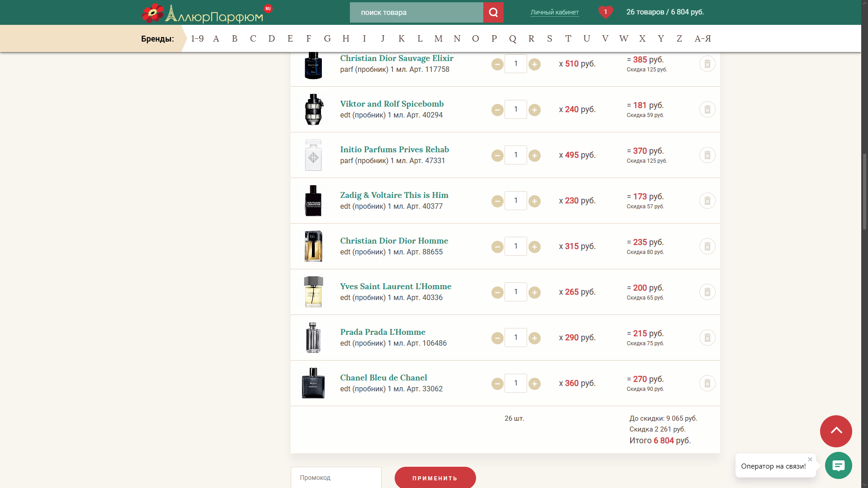Viewport: 868px width, 488px height.
Task: Click the Chanel Bleu bottle thumbnail
Action: coord(313,383)
